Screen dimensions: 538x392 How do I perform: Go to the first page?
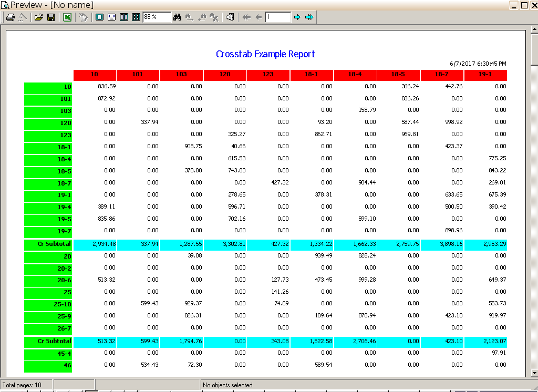(246, 17)
